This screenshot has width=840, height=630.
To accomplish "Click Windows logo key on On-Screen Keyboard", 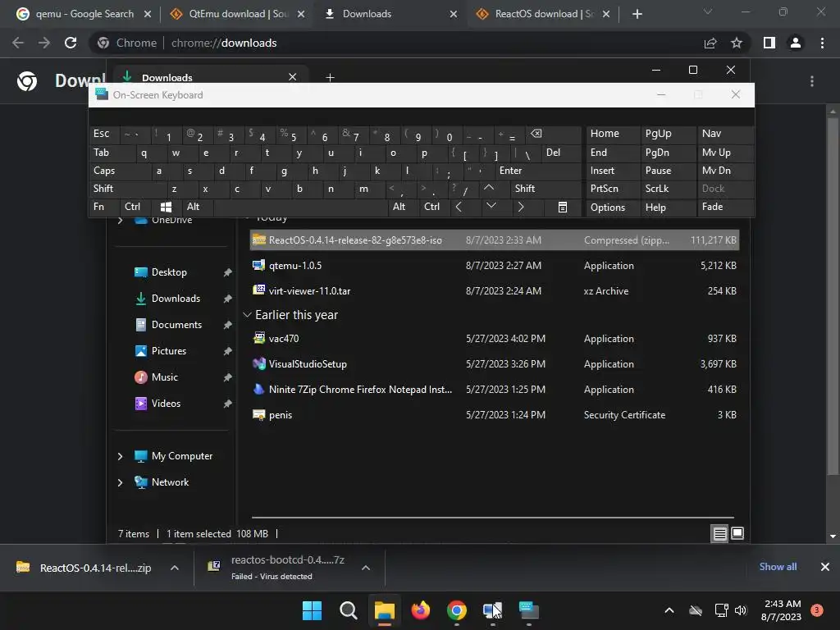I will click(x=166, y=207).
